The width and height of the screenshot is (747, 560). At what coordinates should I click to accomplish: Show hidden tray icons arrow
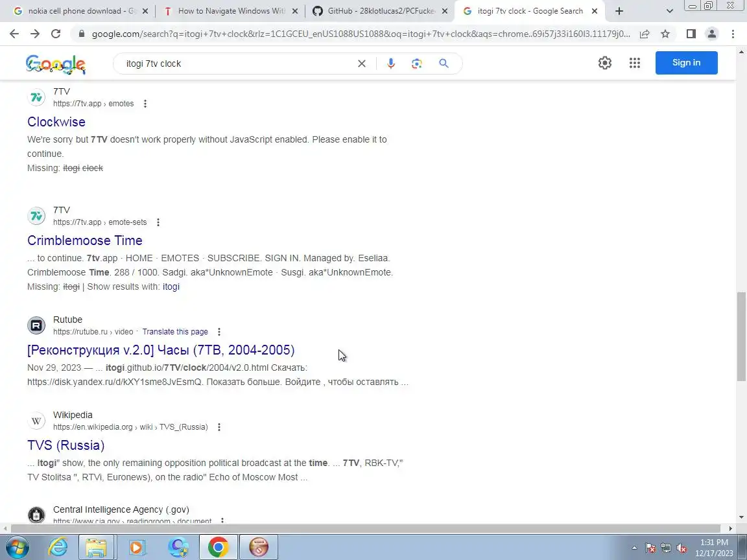coord(634,548)
